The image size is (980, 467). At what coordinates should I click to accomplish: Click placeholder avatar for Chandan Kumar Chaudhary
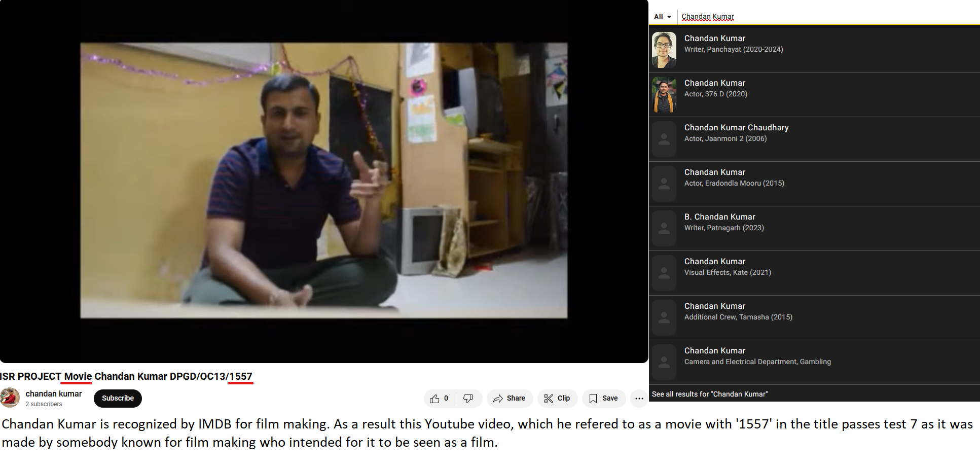coord(664,139)
